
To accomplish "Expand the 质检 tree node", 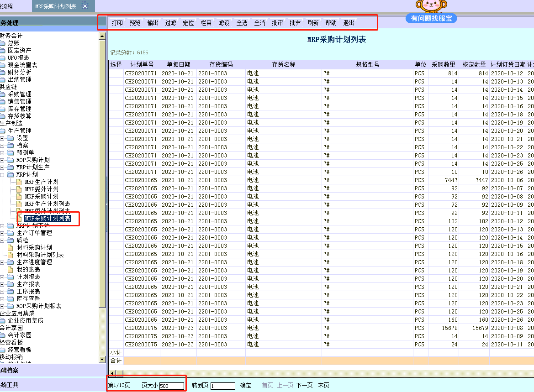I will [x=2, y=240].
